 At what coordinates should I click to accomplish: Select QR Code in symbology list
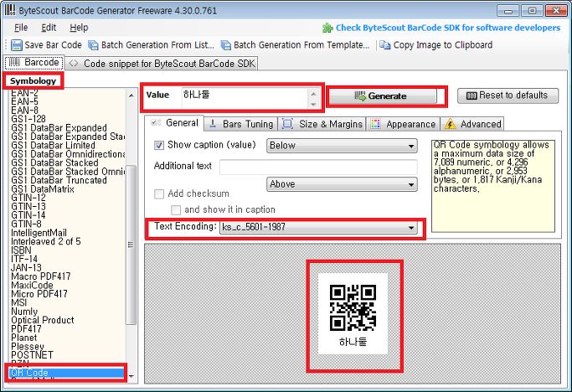[66, 373]
